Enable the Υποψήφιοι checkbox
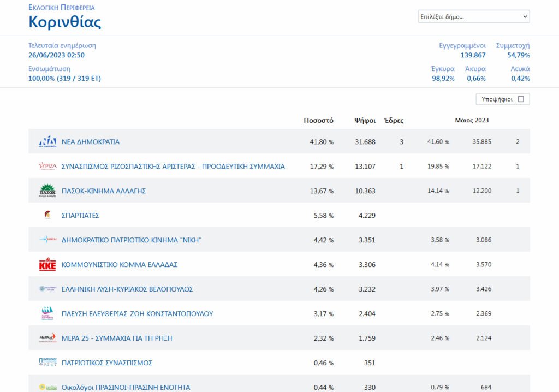 tap(521, 99)
